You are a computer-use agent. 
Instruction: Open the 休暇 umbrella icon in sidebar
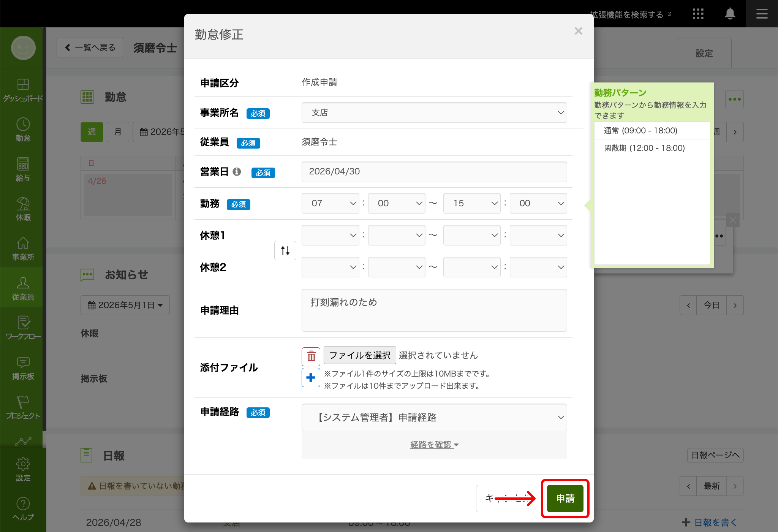[23, 209]
